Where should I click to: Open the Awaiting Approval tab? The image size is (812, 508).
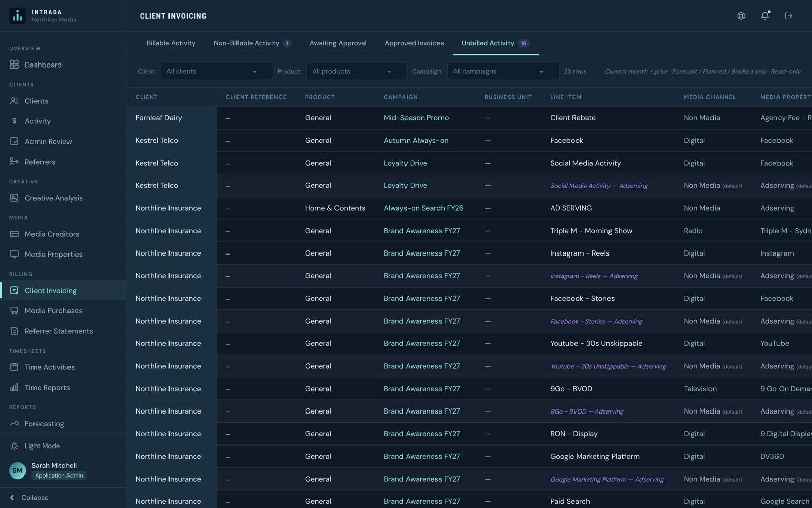tap(338, 43)
